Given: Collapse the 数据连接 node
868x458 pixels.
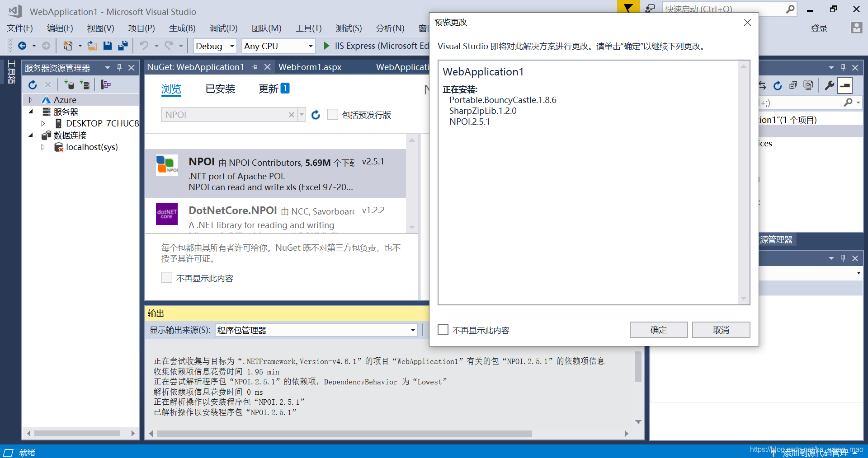Looking at the screenshot, I should pyautogui.click(x=31, y=135).
